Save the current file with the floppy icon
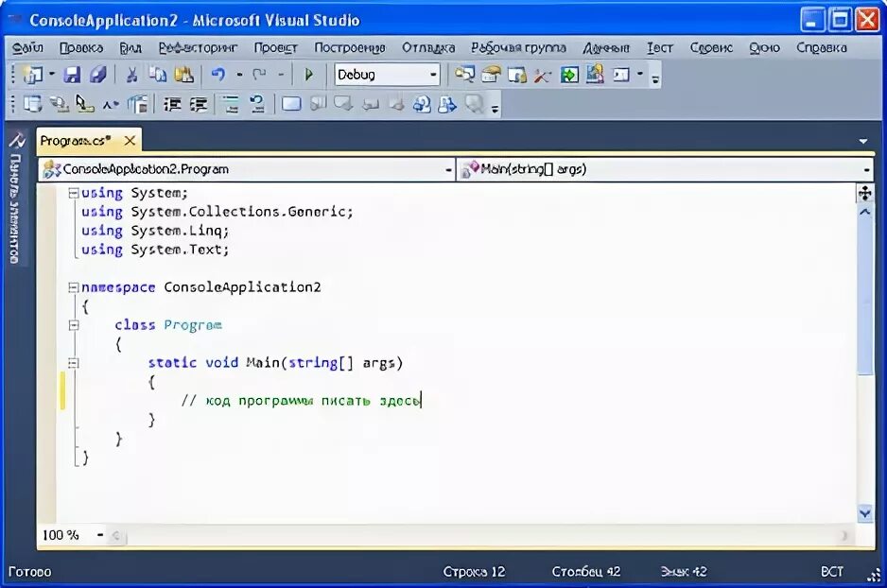Image resolution: width=887 pixels, height=588 pixels. 72,75
